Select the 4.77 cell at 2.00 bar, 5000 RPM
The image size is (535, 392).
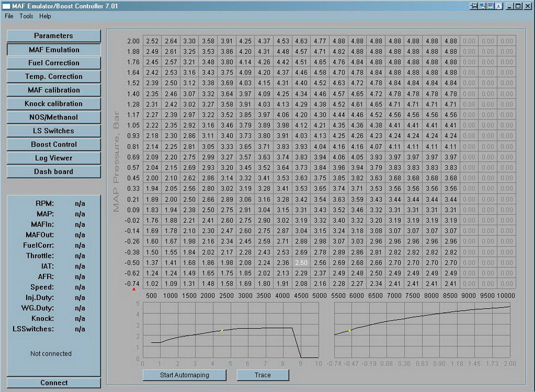click(x=320, y=41)
